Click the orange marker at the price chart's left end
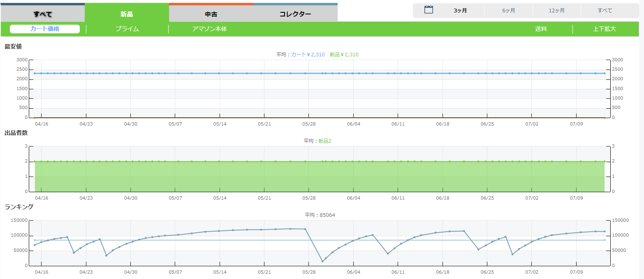The width and height of the screenshot is (644, 279). 35,118
